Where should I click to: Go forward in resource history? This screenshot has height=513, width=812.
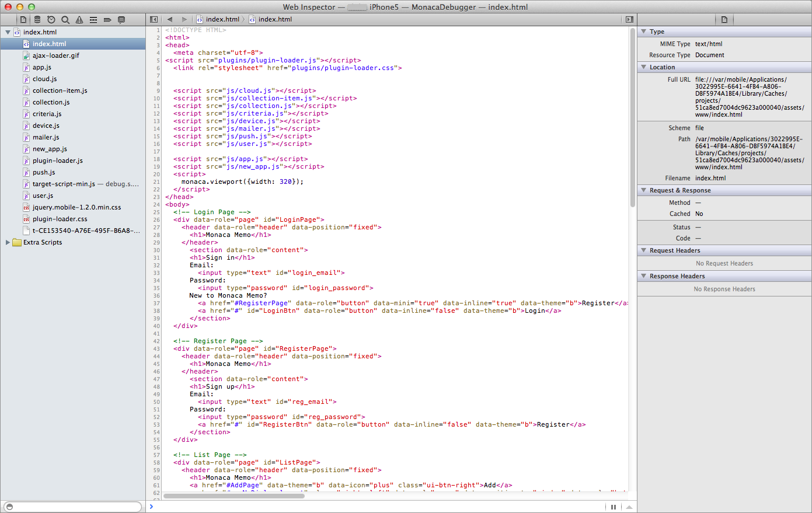pos(184,19)
